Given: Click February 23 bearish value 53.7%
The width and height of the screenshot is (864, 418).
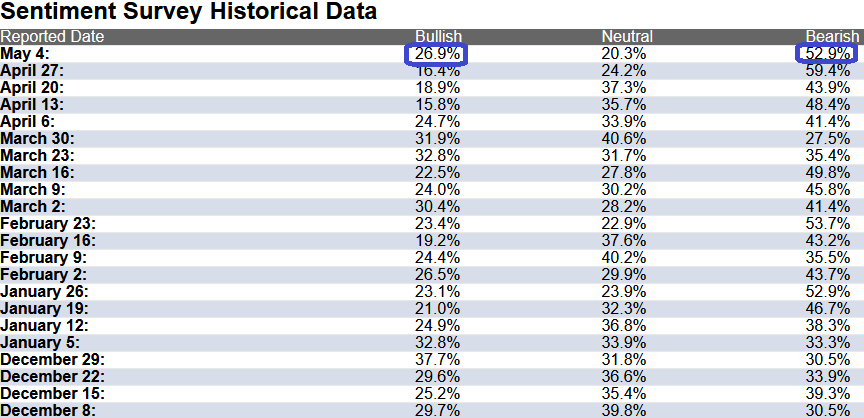Looking at the screenshot, I should coord(827,224).
